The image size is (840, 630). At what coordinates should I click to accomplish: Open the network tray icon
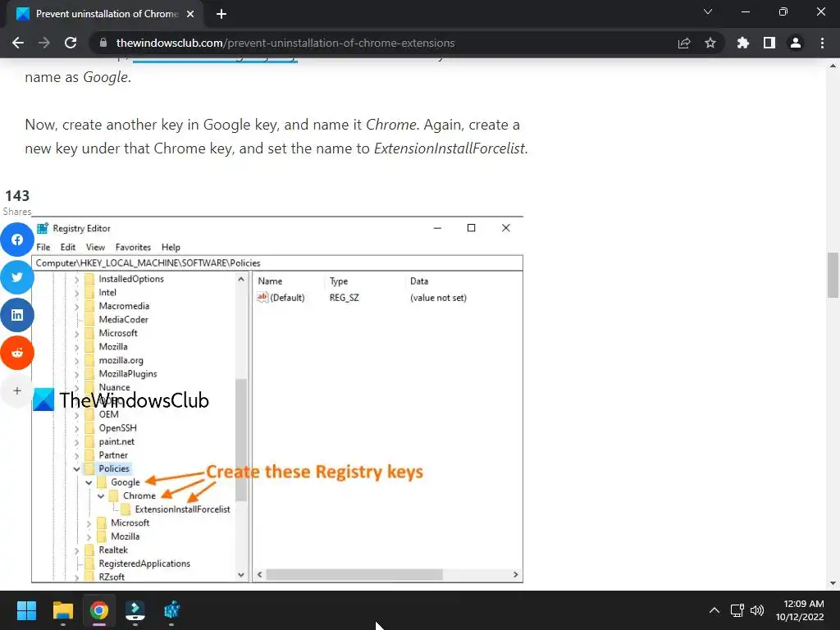pos(737,610)
